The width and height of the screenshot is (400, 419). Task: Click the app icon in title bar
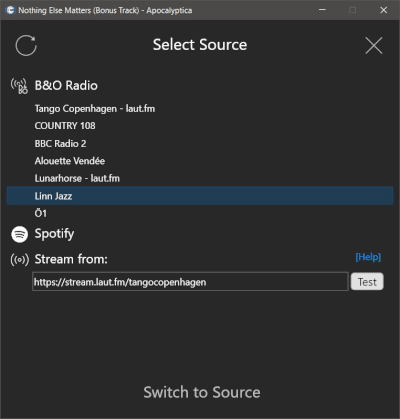(10, 10)
